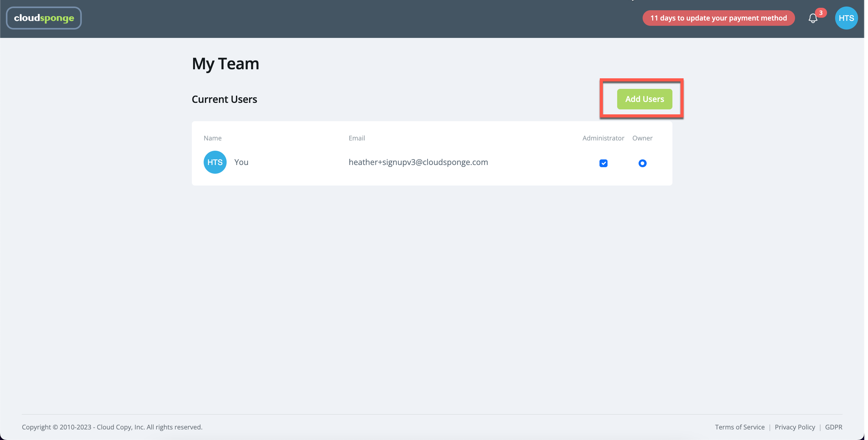Click the Add Users button
The width and height of the screenshot is (868, 440).
click(x=644, y=99)
